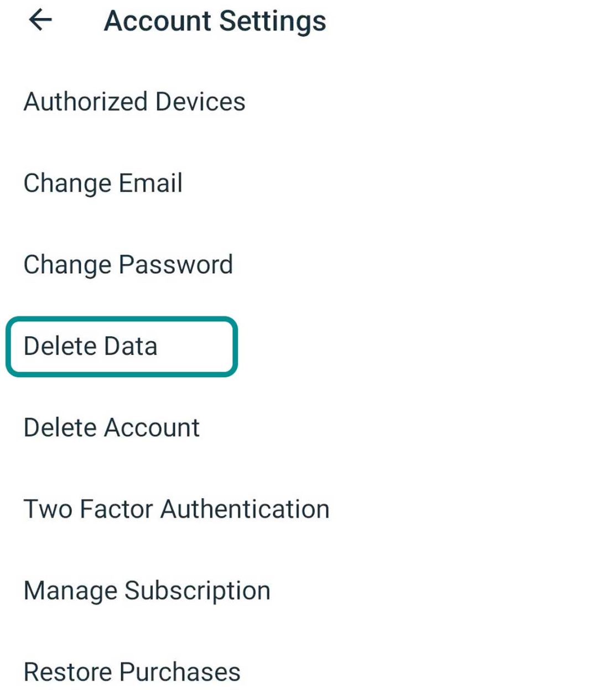Image resolution: width=591 pixels, height=700 pixels.
Task: Start the password change process
Action: [128, 264]
